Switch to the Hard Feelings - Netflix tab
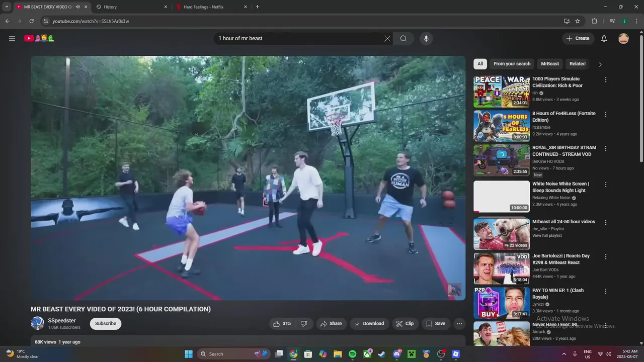Image resolution: width=644 pixels, height=362 pixels. click(212, 7)
